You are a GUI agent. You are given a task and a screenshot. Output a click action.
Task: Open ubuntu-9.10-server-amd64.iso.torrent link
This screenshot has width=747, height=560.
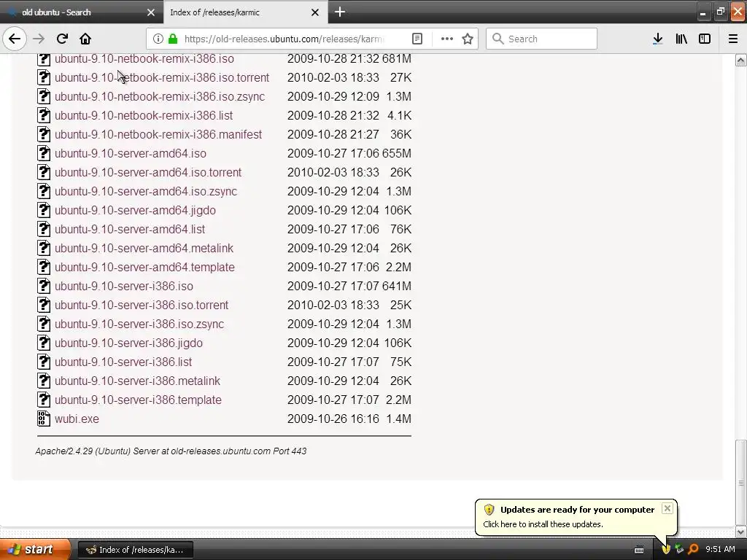[x=147, y=172]
